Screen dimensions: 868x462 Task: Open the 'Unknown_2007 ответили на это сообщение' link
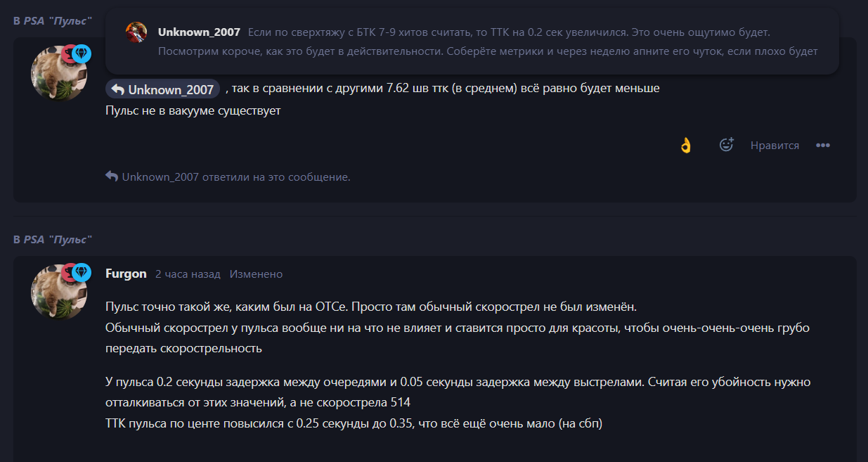click(236, 177)
